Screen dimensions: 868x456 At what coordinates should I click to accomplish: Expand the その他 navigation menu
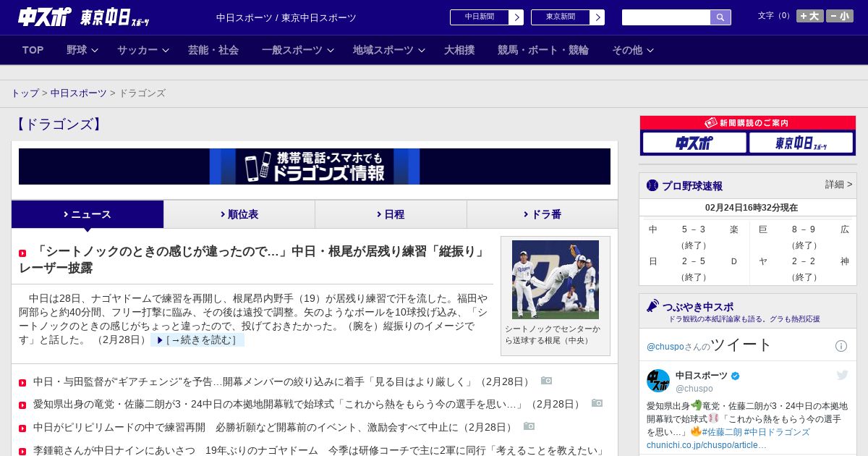point(633,50)
